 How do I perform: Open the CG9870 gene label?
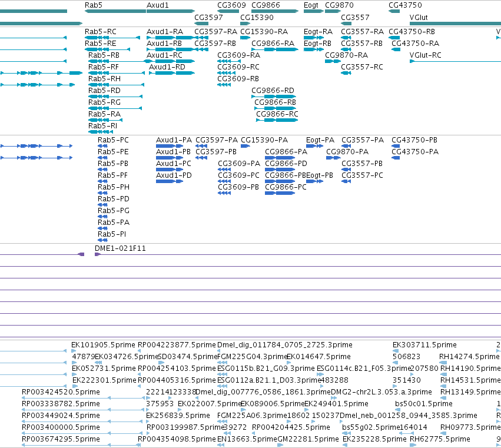coord(339,5)
